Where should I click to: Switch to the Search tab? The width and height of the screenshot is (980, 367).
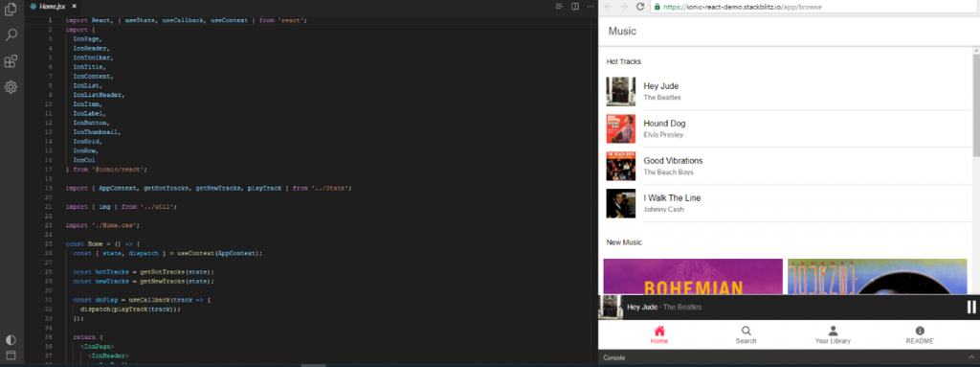(746, 335)
